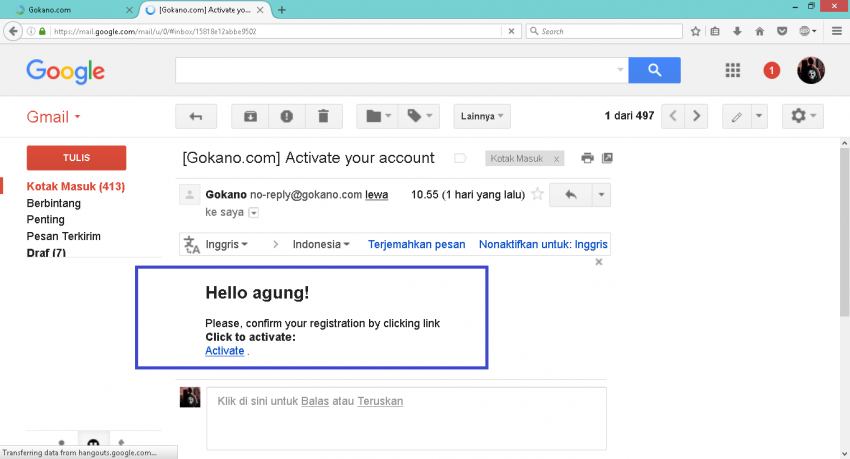Delete email with trash icon
The width and height of the screenshot is (850, 459).
point(324,117)
